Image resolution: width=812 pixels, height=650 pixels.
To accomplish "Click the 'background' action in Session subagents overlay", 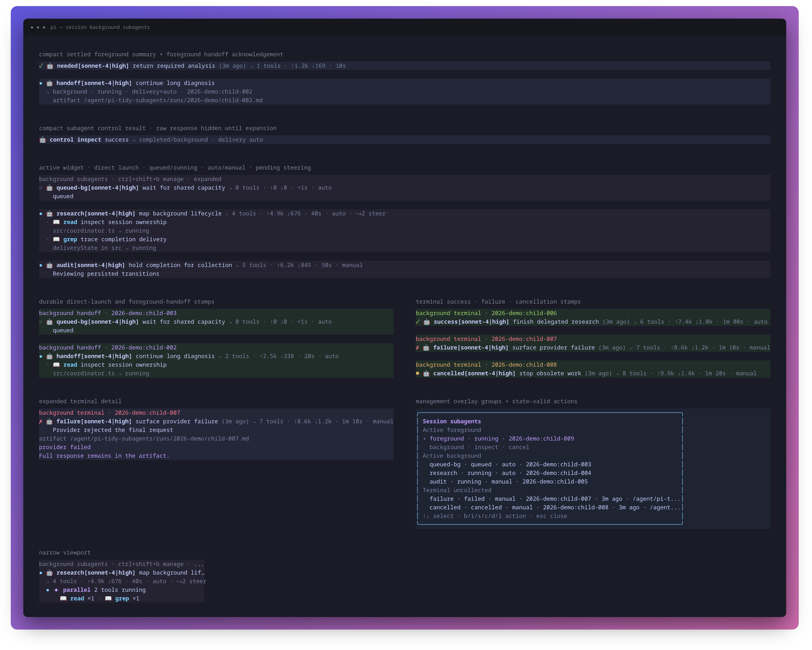I will click(x=447, y=447).
